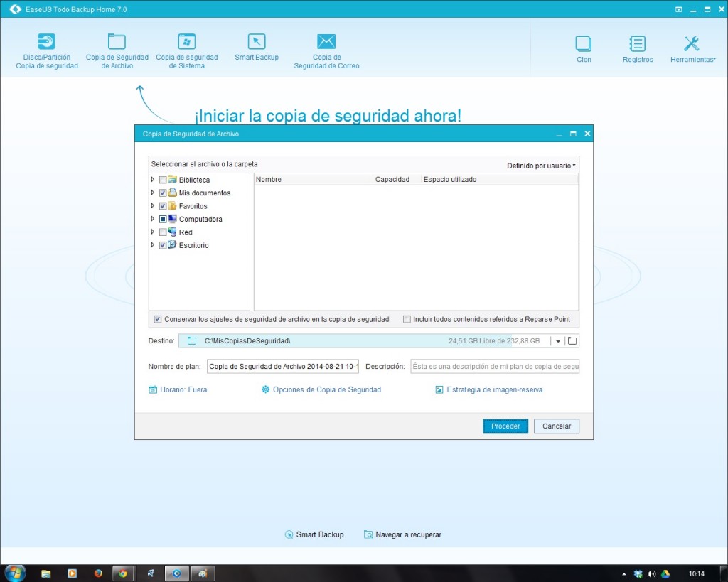Check the Biblioteca checkbox
The image size is (728, 582).
[164, 180]
